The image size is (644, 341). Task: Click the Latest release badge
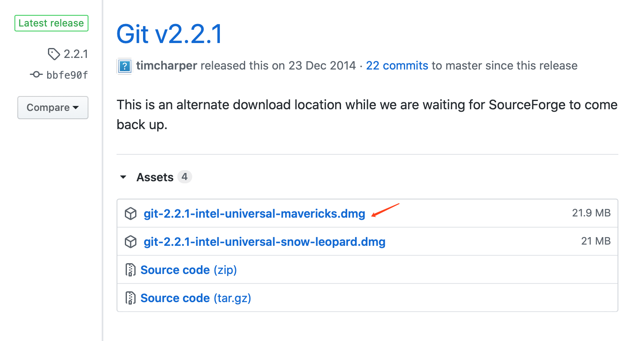[51, 23]
